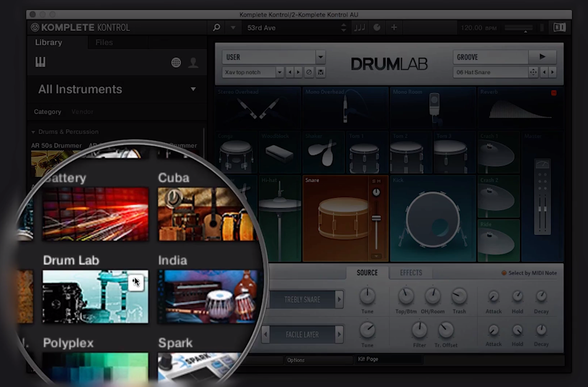The image size is (588, 387).
Task: Open the Polyplex instrument thumbnail
Action: 95,368
